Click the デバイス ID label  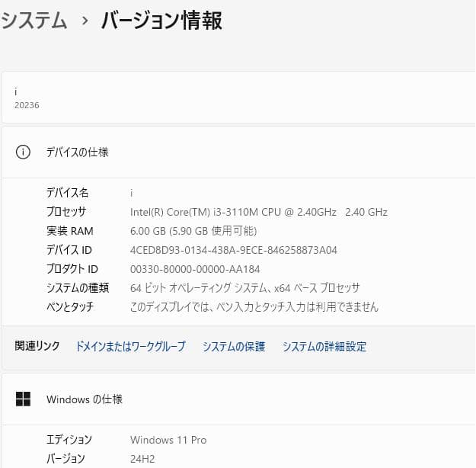tap(69, 250)
